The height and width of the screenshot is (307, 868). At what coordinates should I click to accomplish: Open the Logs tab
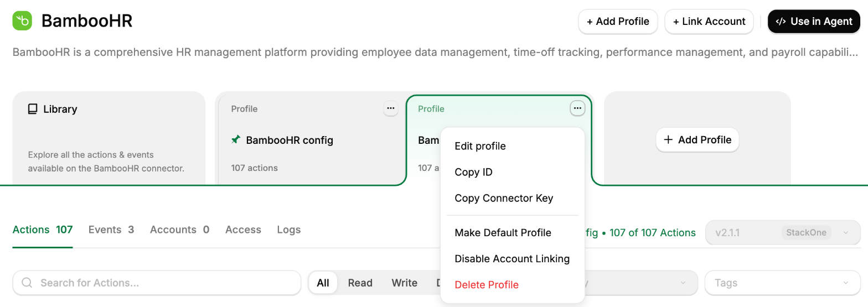289,230
